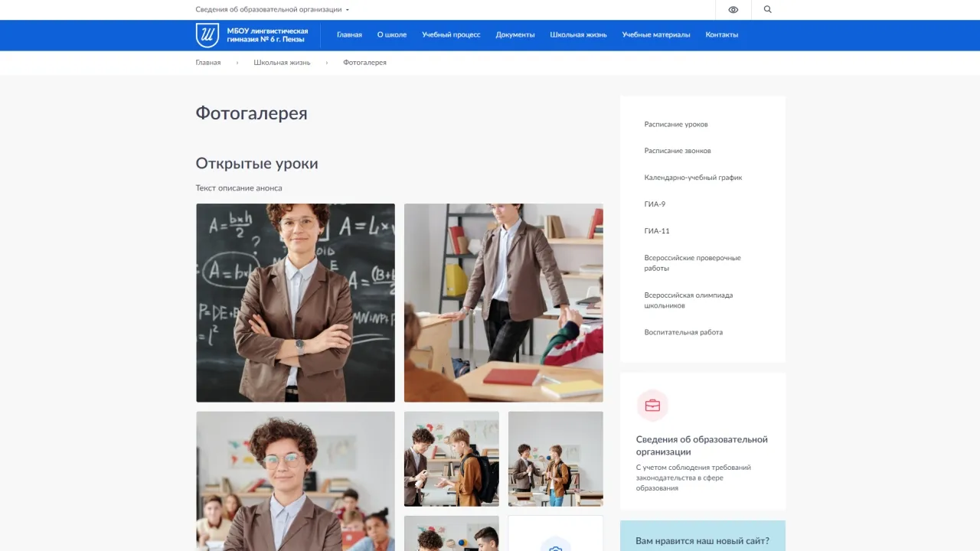
Task: Open the wide classroom photo of teacher and boy
Action: point(556,459)
